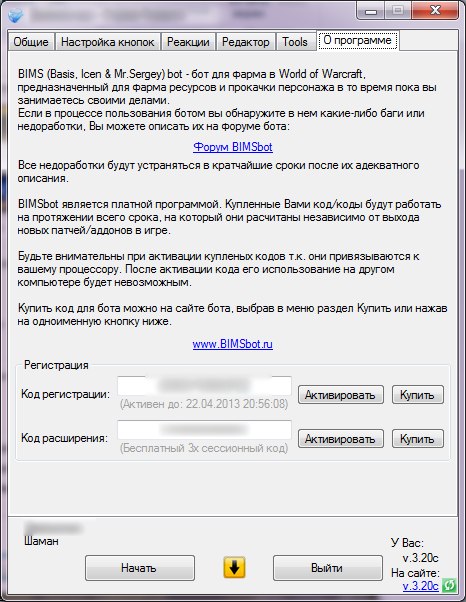Viewport: 466px width, 602px height.
Task: Open the v.3.20c site version link
Action: [x=420, y=586]
